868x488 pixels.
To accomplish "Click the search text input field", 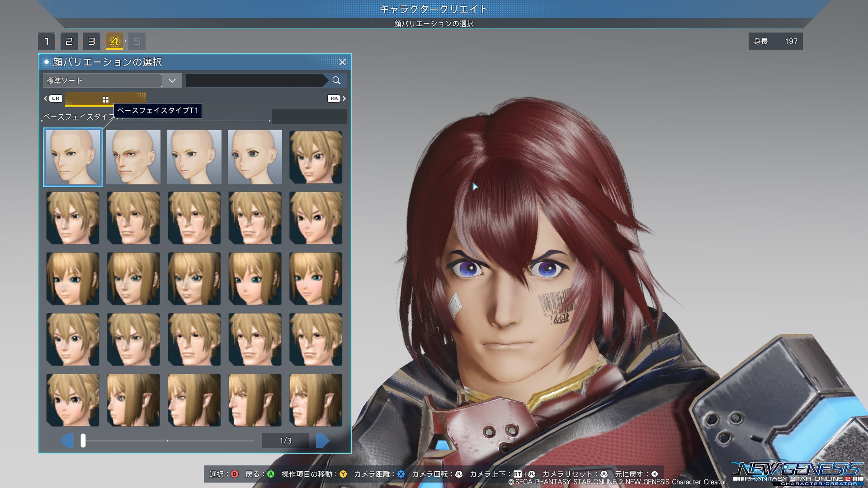I will (x=255, y=80).
